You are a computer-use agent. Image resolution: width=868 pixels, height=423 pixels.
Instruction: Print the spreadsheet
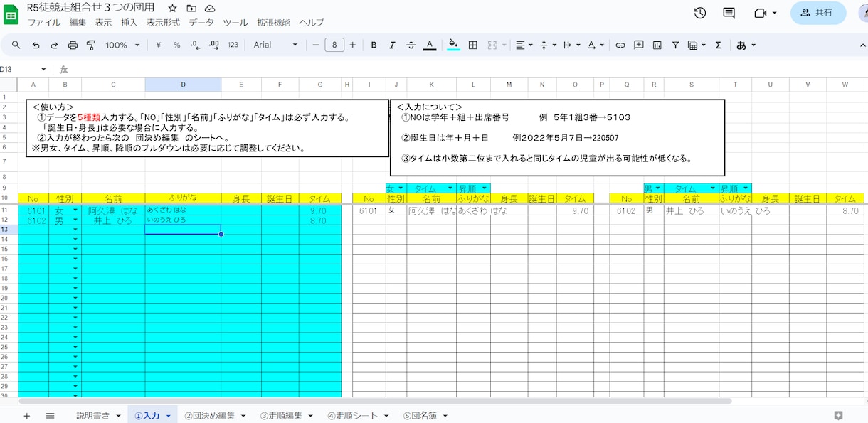coord(73,45)
